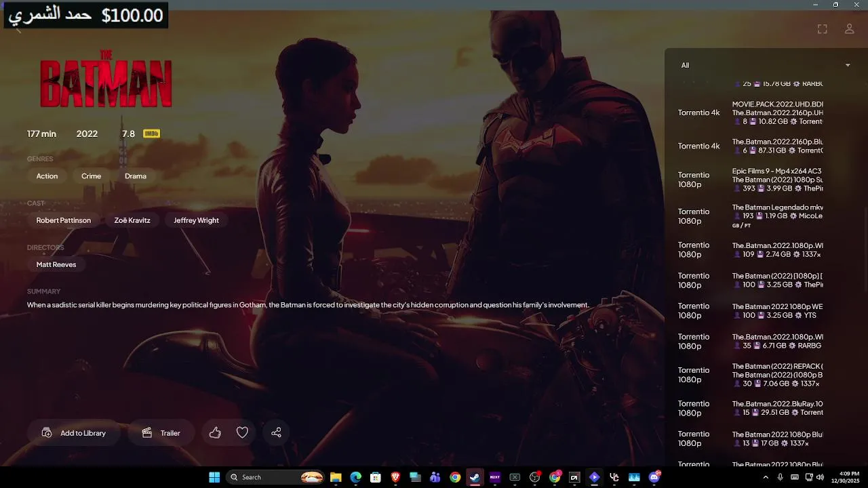Screen dimensions: 868x488
Task: Open the share icon
Action: point(276,432)
